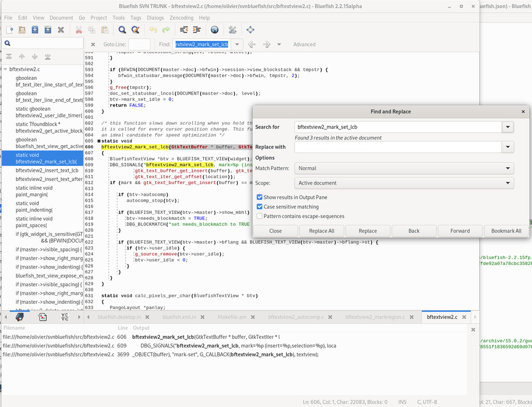Create a new document with the new file icon

(x=9, y=30)
